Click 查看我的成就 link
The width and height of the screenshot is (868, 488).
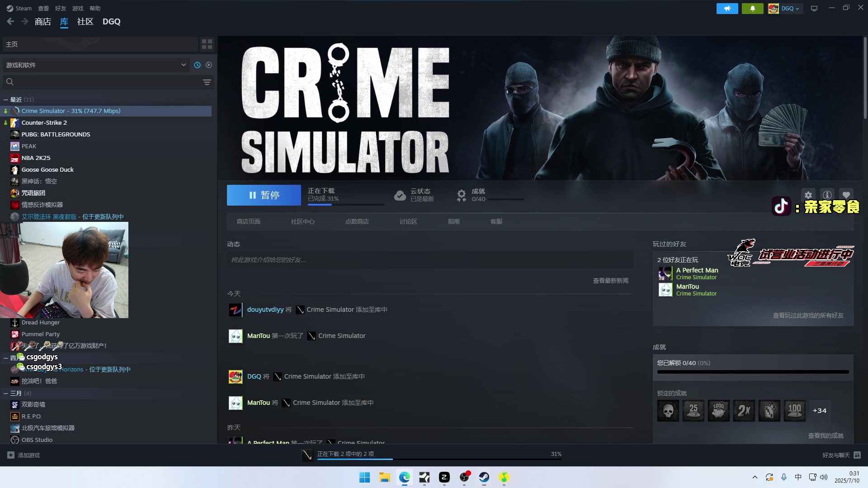point(826,436)
